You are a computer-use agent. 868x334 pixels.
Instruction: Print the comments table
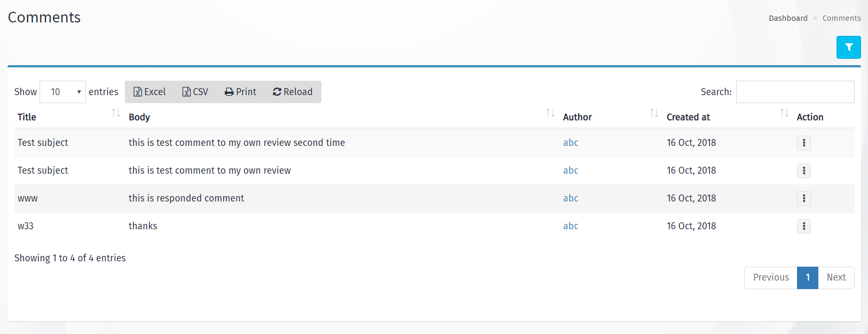click(x=240, y=92)
